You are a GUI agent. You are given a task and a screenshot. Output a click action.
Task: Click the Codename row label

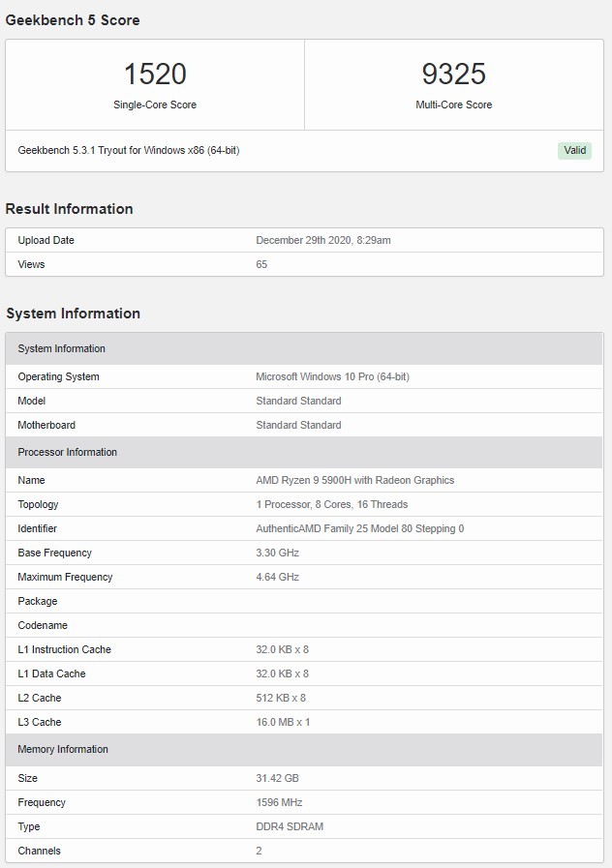43,625
